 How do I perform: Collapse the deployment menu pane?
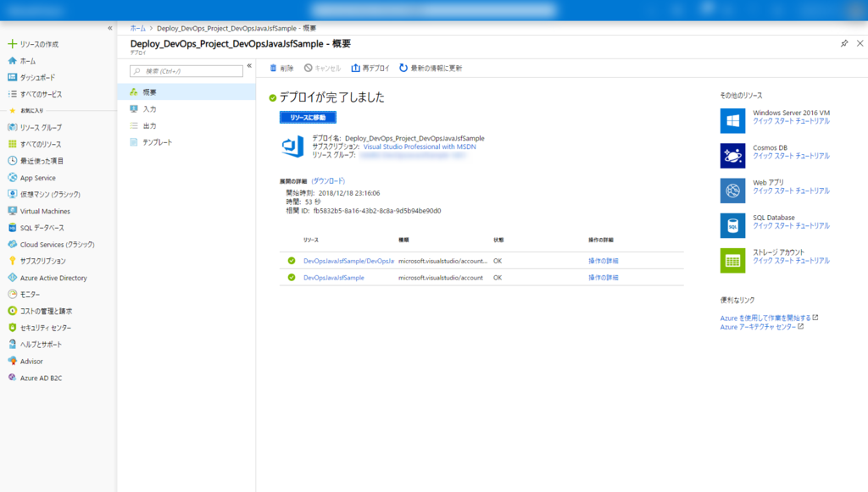coord(249,65)
